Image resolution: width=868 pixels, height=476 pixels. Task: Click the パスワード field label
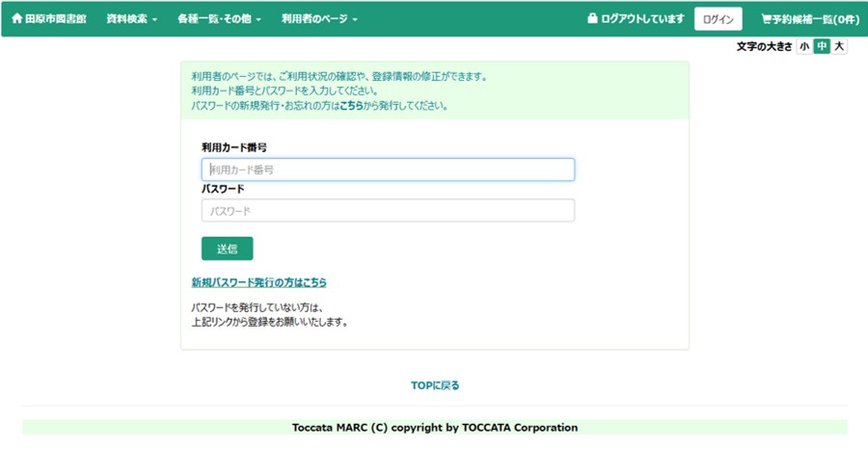pyautogui.click(x=223, y=189)
